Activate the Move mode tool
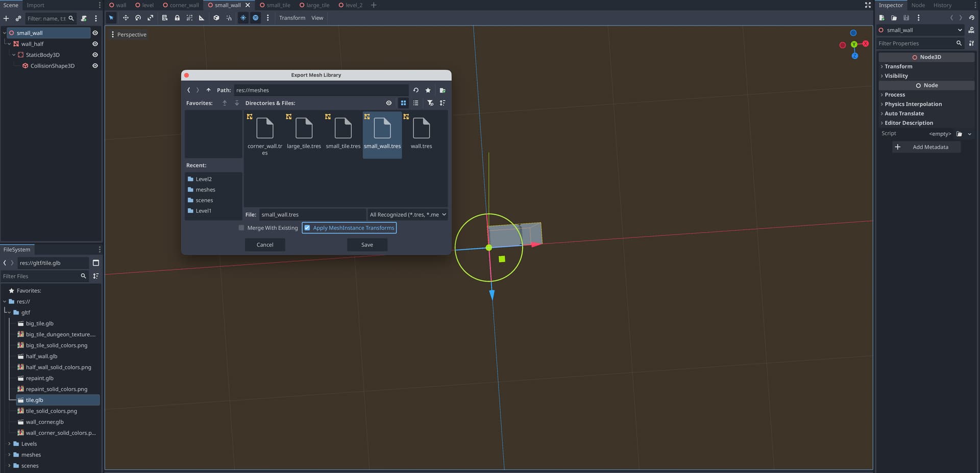 click(x=126, y=18)
